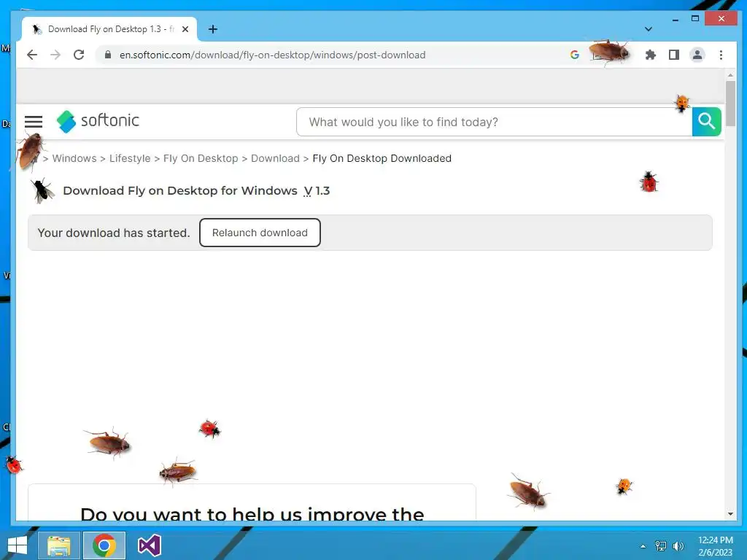This screenshot has width=747, height=560.
Task: Click the 'Download Fly on Desktop for Windows' heading
Action: click(180, 190)
